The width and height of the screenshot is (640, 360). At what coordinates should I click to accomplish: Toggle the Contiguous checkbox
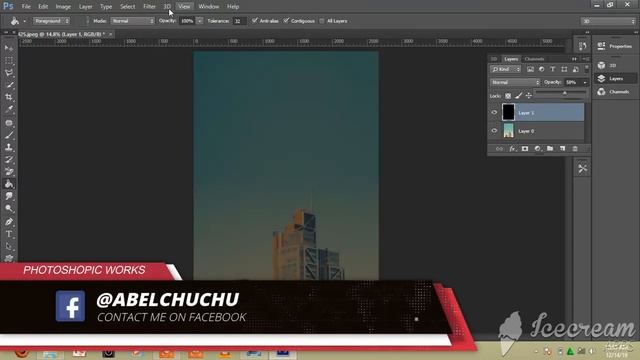[286, 20]
